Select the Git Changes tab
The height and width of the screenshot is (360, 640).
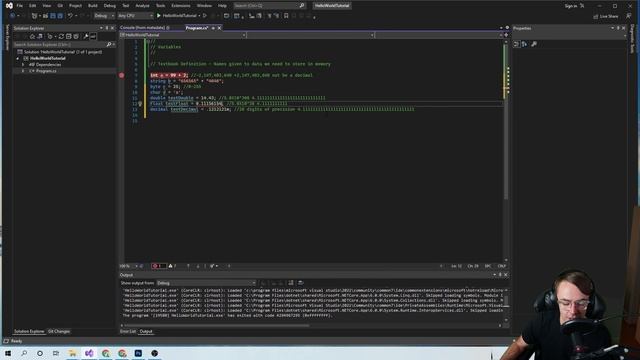point(59,331)
